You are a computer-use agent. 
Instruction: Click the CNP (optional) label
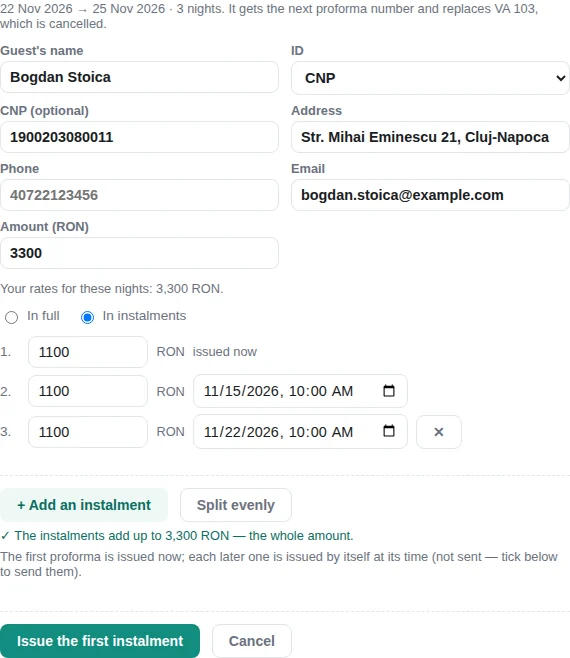[x=44, y=111]
